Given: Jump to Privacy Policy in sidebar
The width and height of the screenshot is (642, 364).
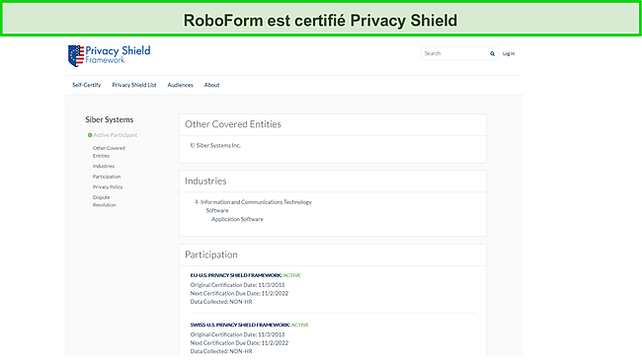Looking at the screenshot, I should tap(108, 186).
